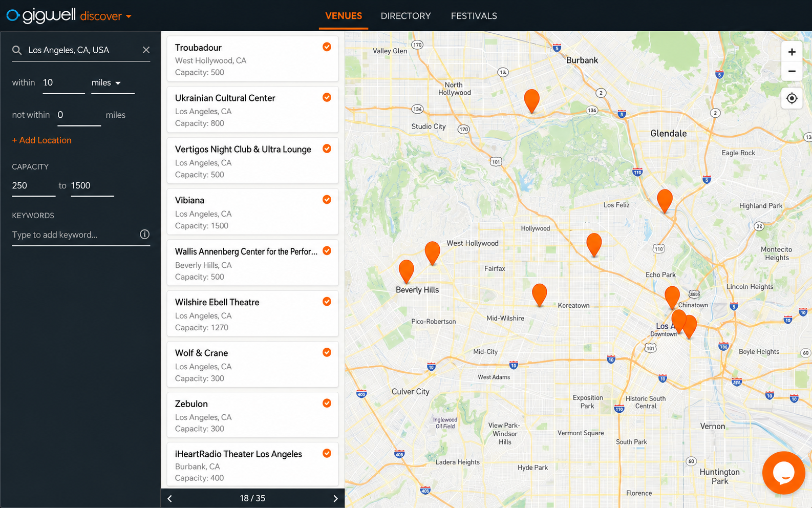Click 'Burbank, CA' under iHeartRadio
Image resolution: width=812 pixels, height=508 pixels.
(x=197, y=467)
